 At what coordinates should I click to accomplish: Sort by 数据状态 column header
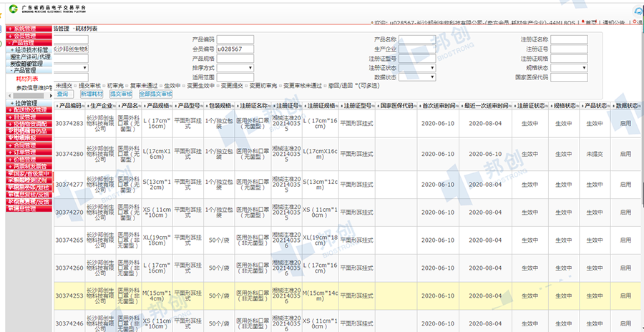[640, 106]
